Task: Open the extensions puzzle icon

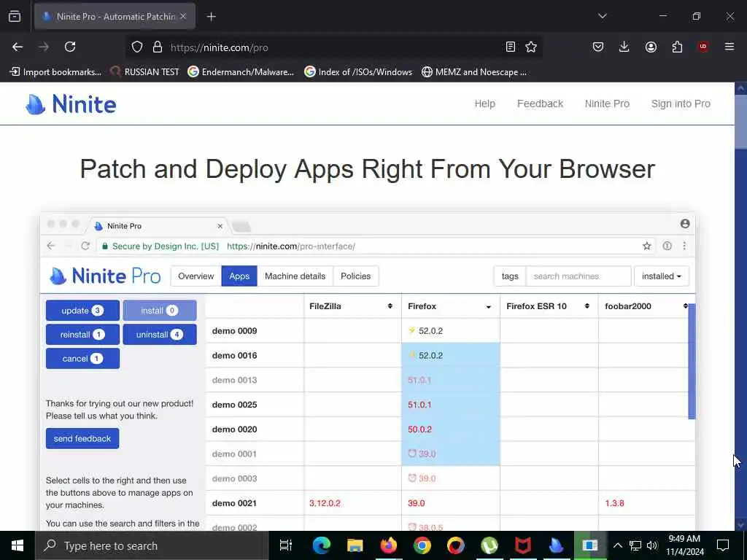Action: tap(677, 47)
